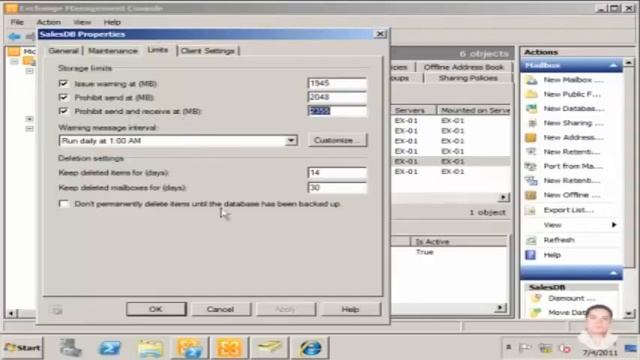Click the New Sharing policy icon
Image resolution: width=640 pixels, height=360 pixels.
(x=531, y=123)
